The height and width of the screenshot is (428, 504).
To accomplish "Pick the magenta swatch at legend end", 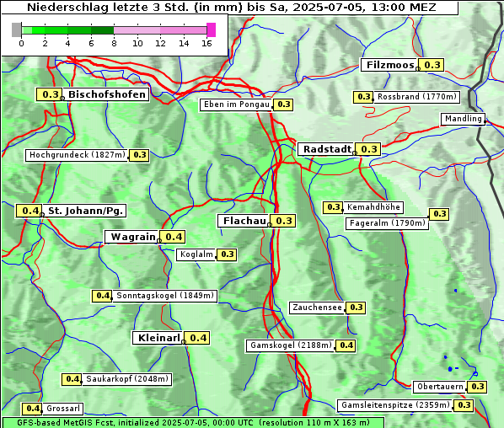I will [x=212, y=29].
